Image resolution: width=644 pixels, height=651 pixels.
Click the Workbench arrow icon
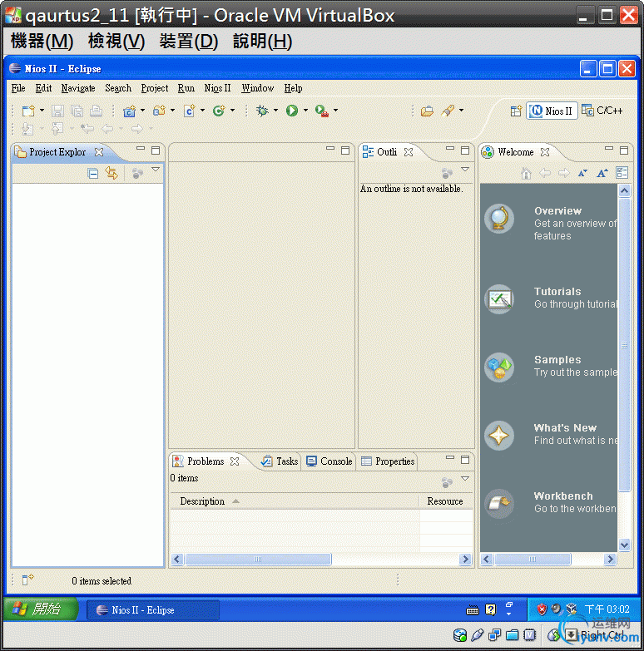pos(499,504)
